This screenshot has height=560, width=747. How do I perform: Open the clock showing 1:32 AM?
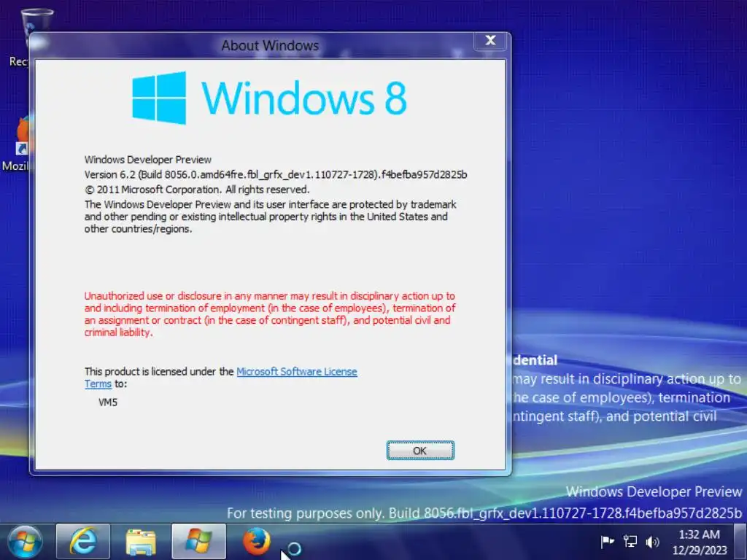click(x=700, y=542)
